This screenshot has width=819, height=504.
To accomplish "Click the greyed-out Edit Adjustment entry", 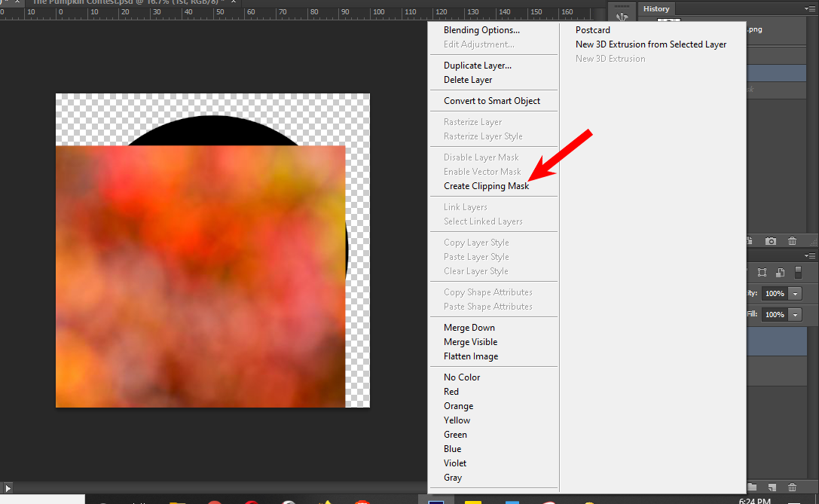I will pos(479,44).
